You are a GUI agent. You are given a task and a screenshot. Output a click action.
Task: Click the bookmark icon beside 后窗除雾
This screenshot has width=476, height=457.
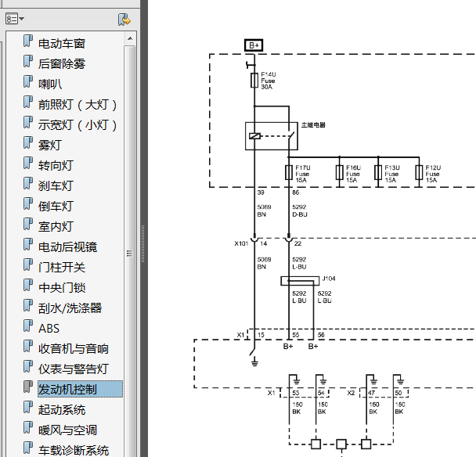28,61
